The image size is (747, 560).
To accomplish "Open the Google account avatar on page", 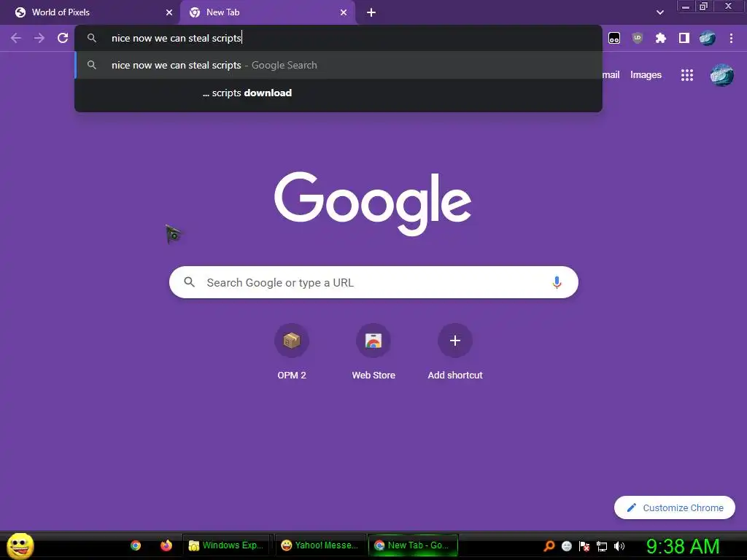I will coord(721,75).
